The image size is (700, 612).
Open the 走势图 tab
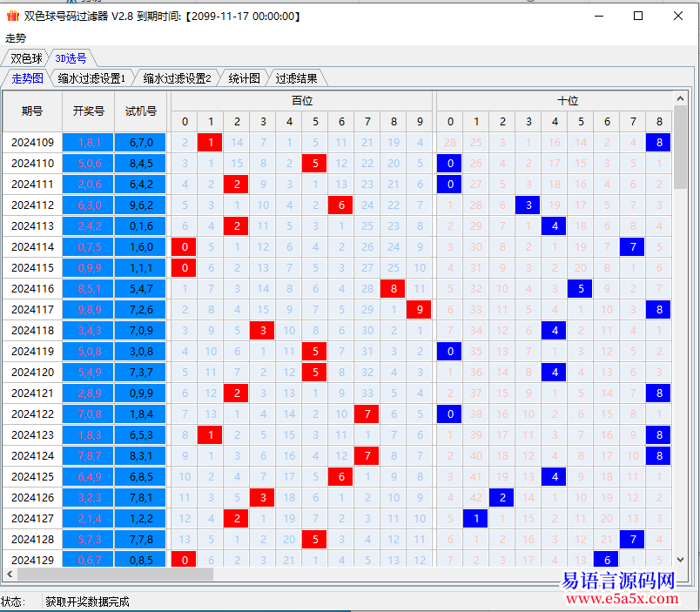[x=27, y=78]
